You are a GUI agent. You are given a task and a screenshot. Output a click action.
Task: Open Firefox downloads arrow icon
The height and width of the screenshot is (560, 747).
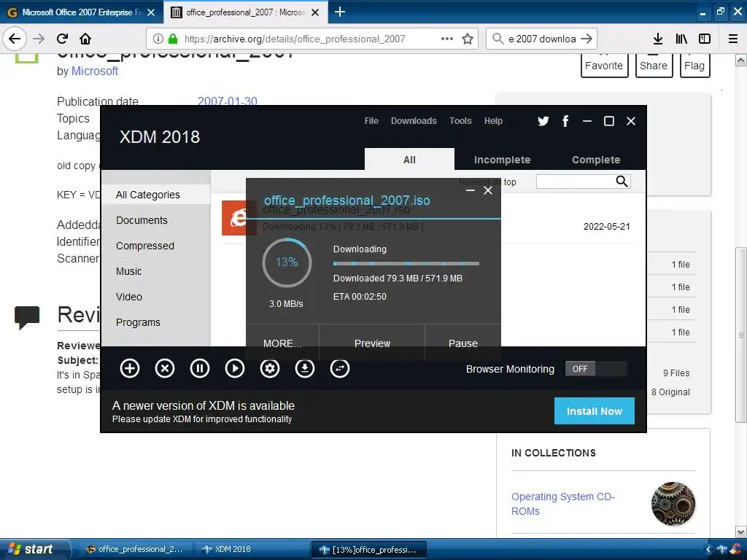click(x=658, y=39)
